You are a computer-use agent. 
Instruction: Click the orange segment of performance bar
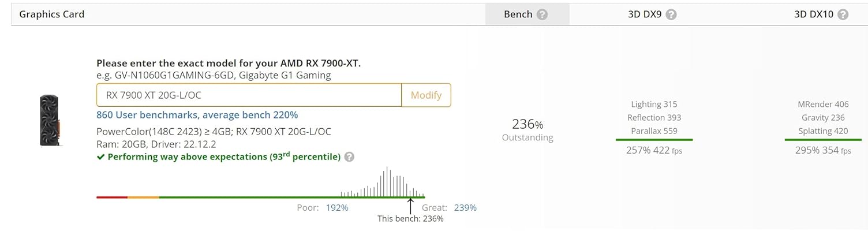[143, 198]
